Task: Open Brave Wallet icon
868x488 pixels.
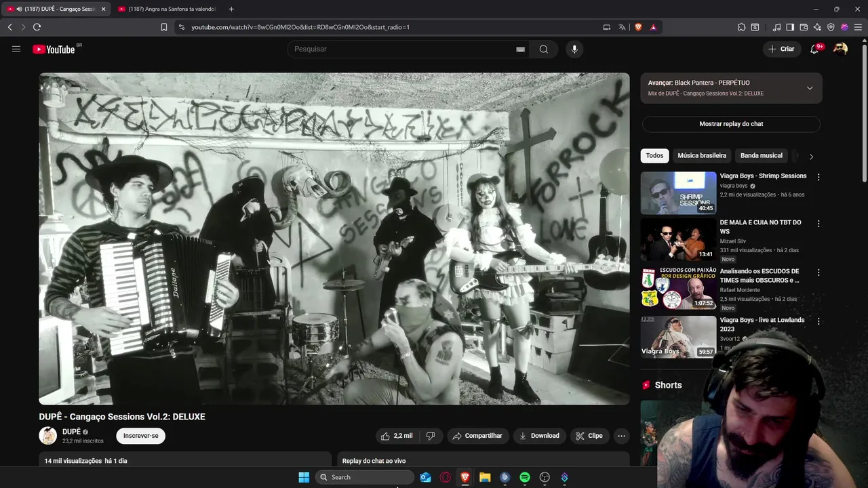Action: 804,27
